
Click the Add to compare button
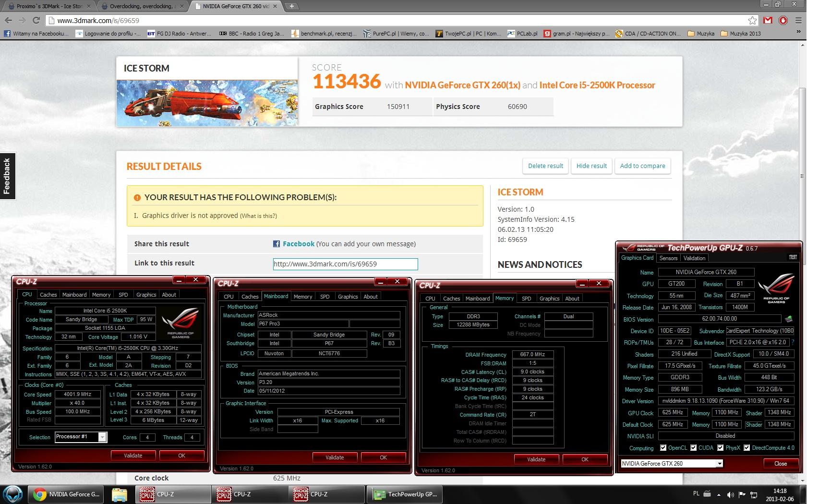(642, 166)
